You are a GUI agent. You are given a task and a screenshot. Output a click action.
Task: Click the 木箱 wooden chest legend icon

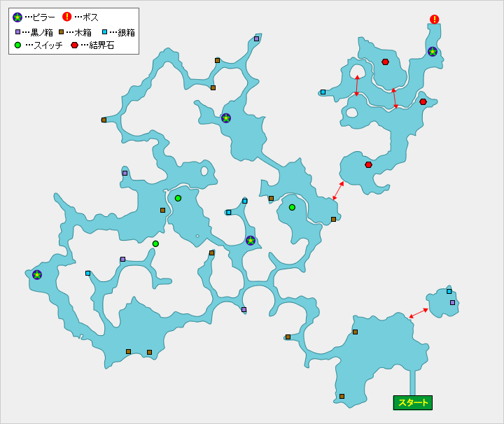(x=62, y=32)
